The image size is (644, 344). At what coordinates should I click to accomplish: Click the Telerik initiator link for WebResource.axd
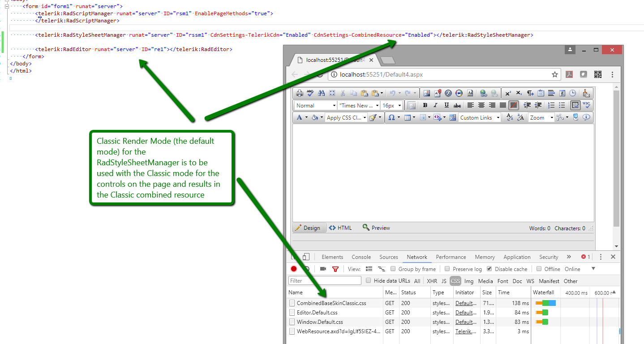pyautogui.click(x=466, y=331)
